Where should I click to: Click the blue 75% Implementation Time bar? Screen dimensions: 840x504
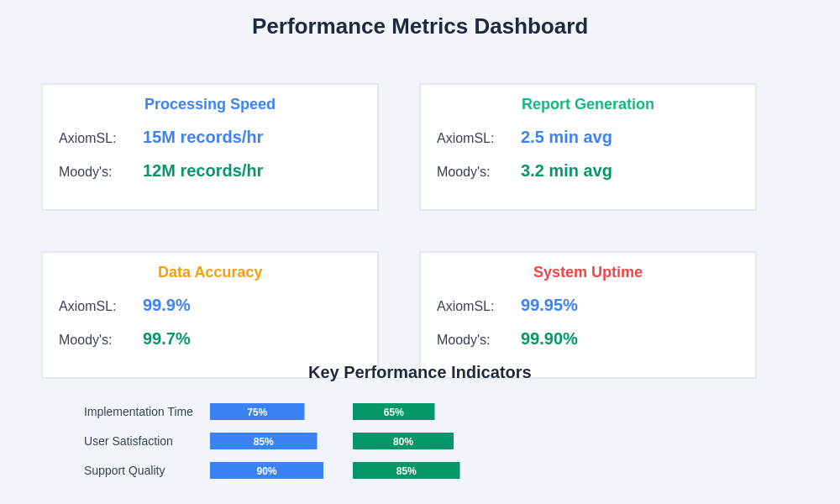[x=257, y=412]
